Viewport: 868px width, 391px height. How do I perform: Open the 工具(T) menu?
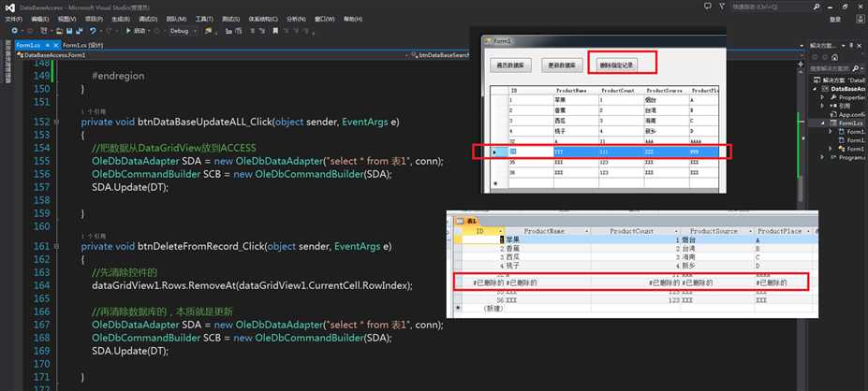(204, 19)
